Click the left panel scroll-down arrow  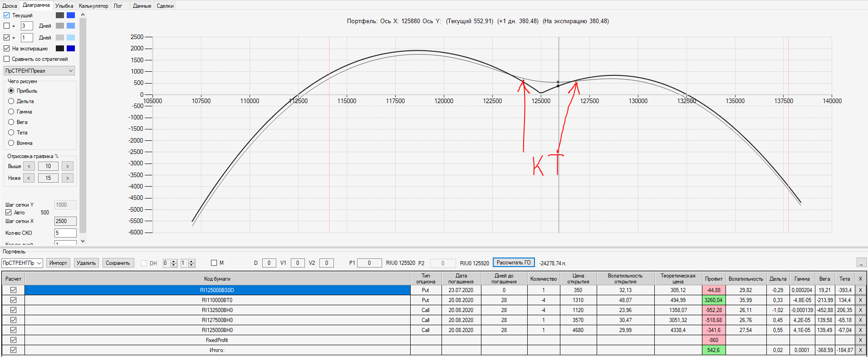[x=83, y=241]
